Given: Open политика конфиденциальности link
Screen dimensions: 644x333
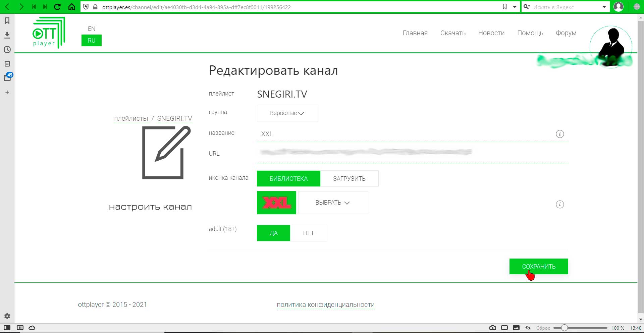Looking at the screenshot, I should point(326,304).
